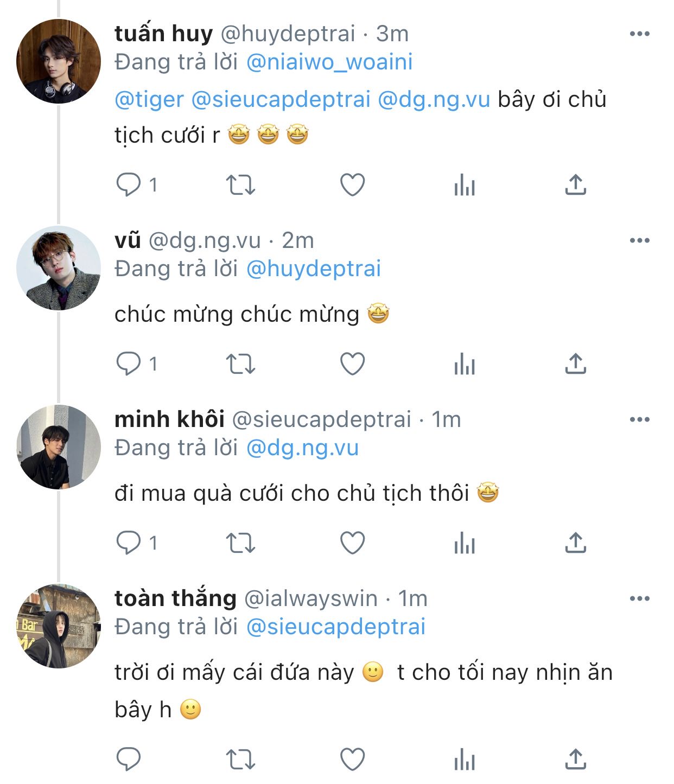Open tuấn huy's profile picture
The height and width of the screenshot is (784, 674).
coord(59,61)
